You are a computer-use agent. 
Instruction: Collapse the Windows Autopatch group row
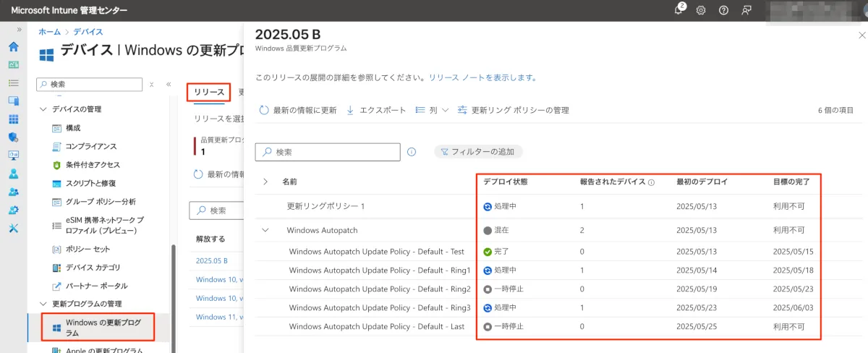[x=265, y=230]
